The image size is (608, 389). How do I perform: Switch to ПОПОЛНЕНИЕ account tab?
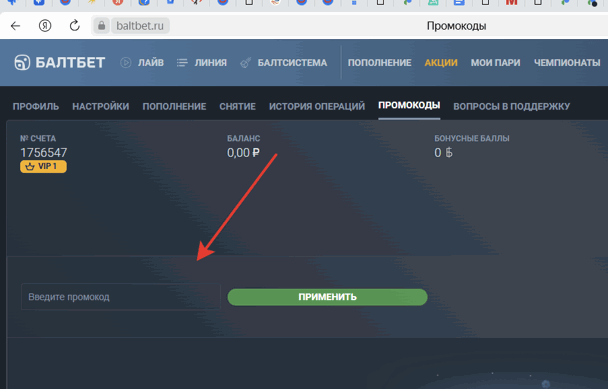[174, 106]
